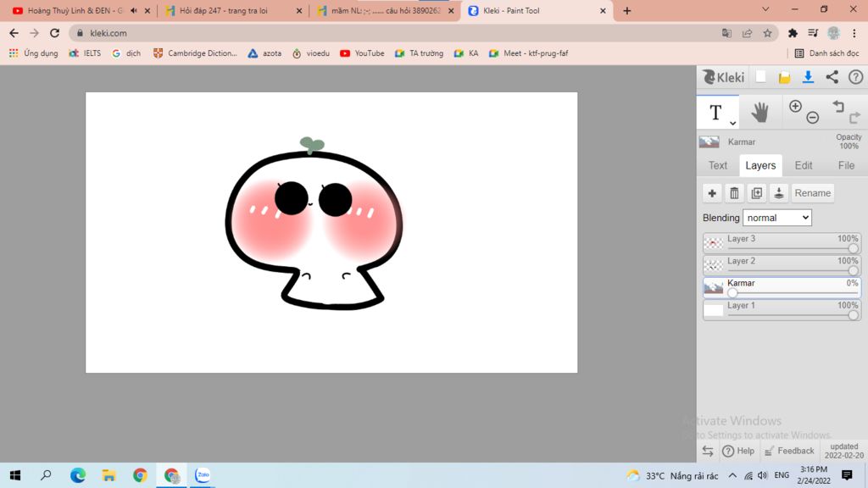The image size is (868, 488).
Task: Switch to the Edit tab
Action: [804, 165]
